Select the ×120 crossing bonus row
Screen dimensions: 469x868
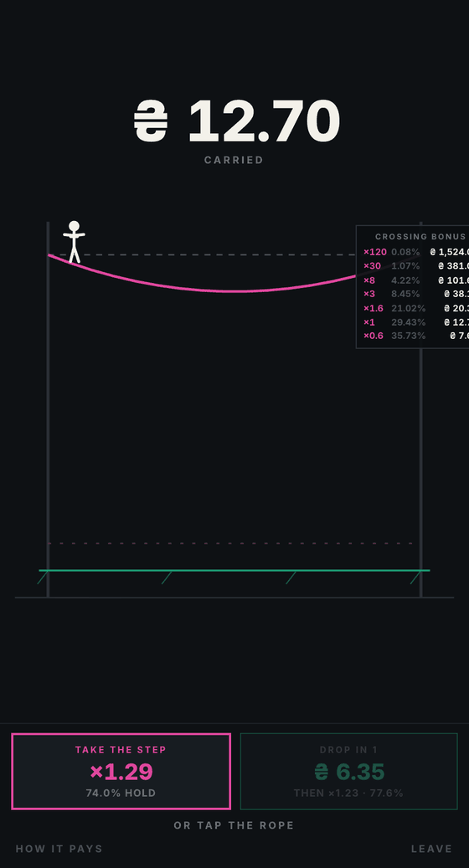coord(416,252)
